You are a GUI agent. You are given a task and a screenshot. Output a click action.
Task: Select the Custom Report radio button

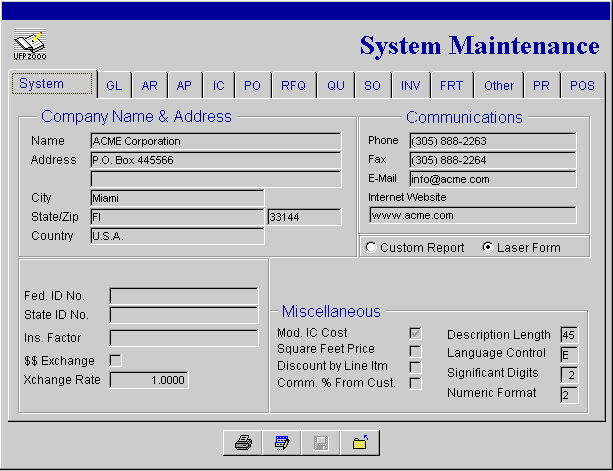pos(371,247)
